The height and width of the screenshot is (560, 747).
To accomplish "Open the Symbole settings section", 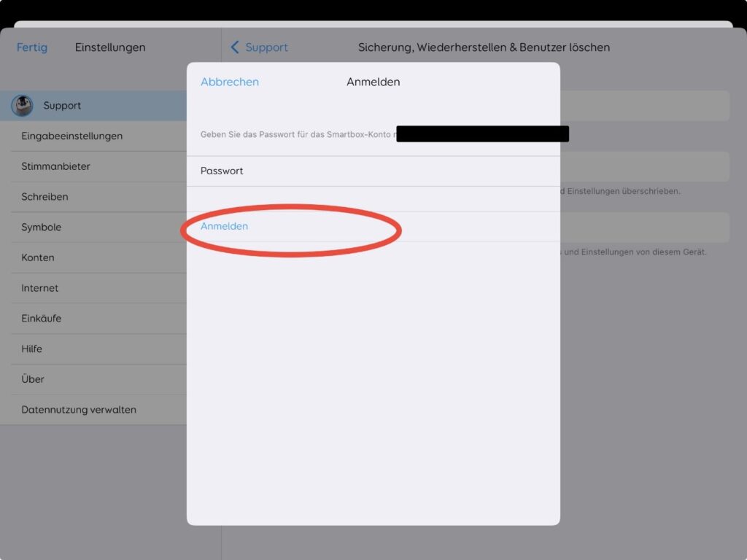I will point(41,227).
